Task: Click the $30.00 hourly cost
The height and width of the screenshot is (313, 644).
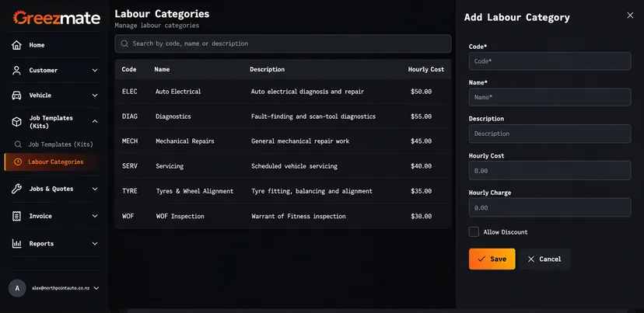Action: coord(421,216)
